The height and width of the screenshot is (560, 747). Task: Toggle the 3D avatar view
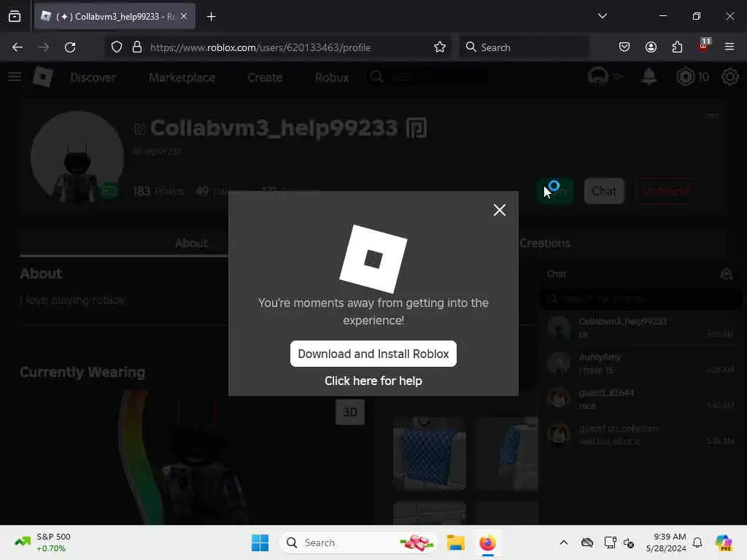click(x=349, y=412)
